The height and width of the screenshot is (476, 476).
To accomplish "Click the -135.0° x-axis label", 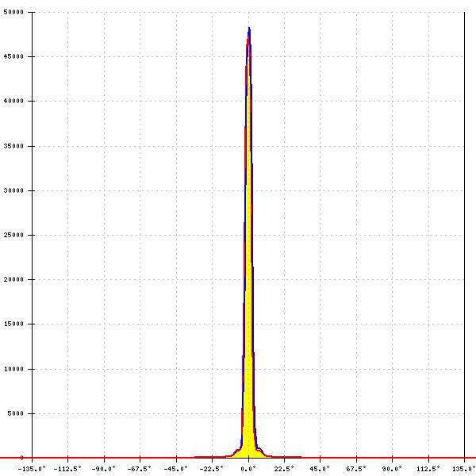I will pyautogui.click(x=32, y=469).
